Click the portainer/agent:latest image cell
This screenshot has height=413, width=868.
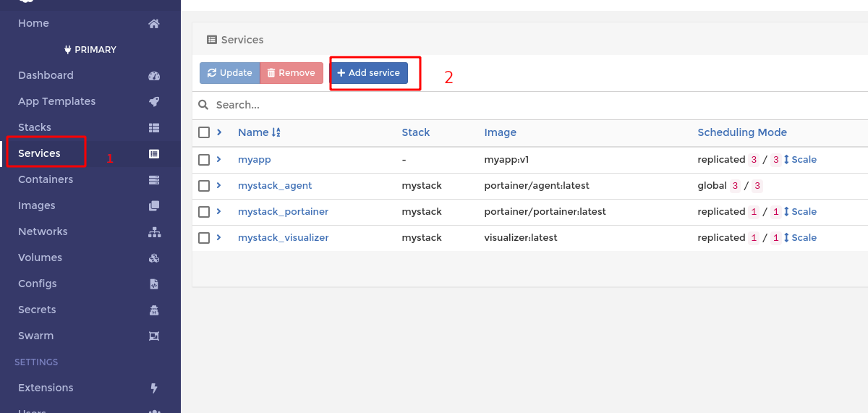click(537, 185)
